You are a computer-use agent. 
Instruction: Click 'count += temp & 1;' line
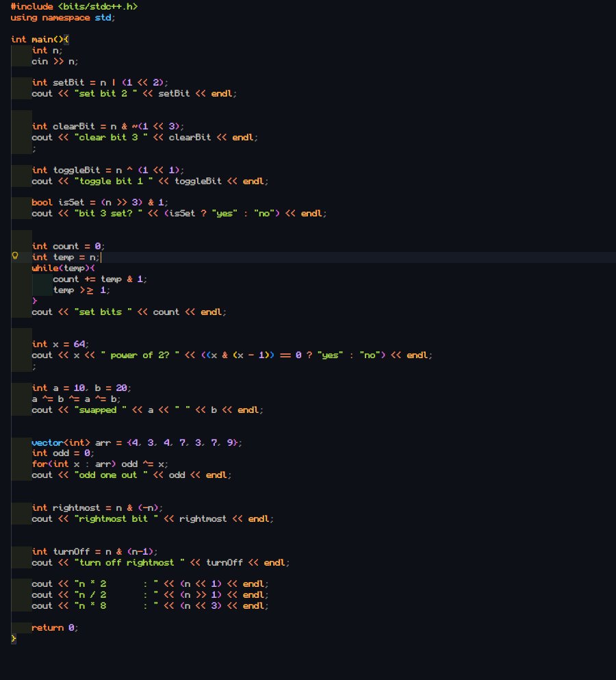point(100,279)
